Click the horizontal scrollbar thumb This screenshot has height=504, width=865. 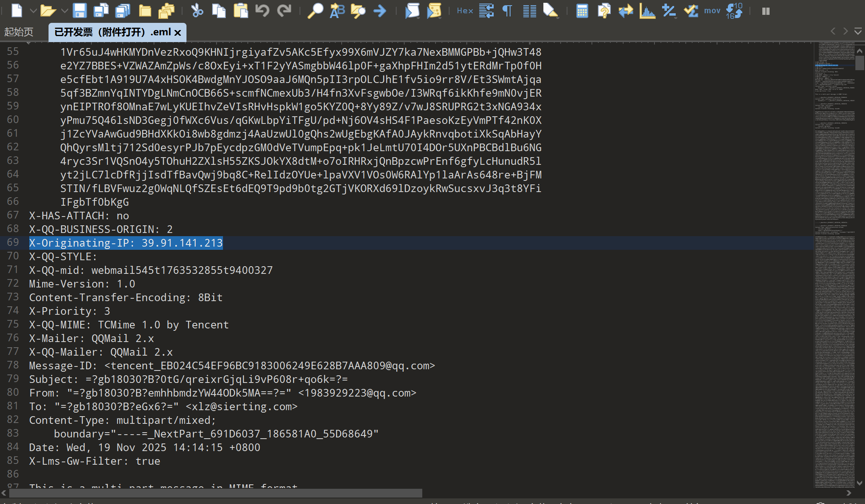point(215,493)
